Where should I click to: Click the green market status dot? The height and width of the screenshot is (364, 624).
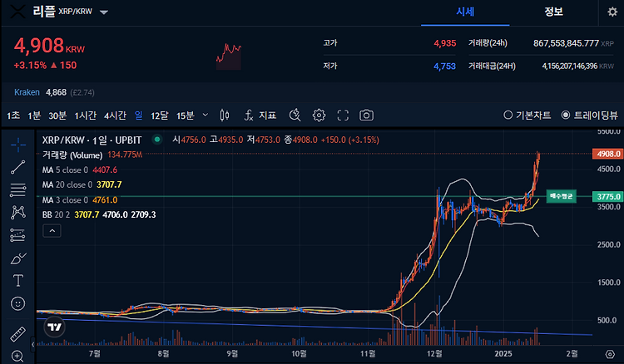[x=157, y=140]
